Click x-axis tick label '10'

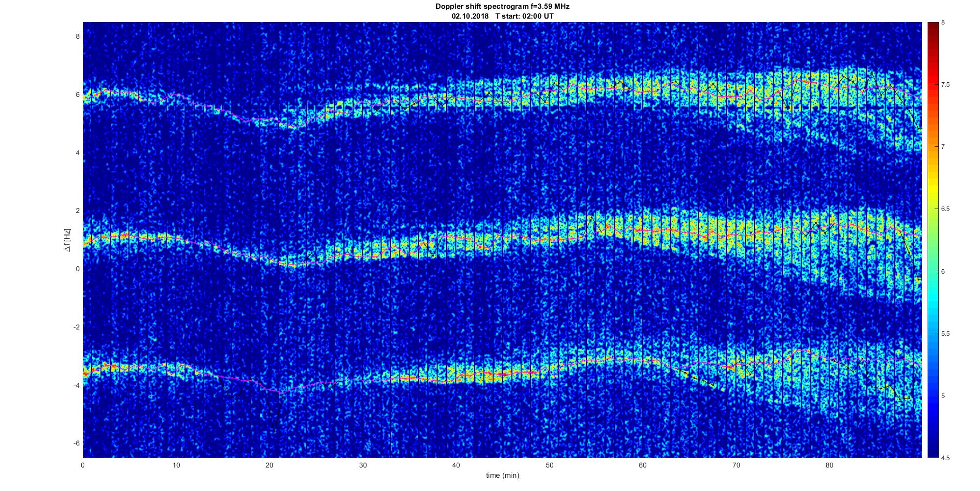[176, 465]
